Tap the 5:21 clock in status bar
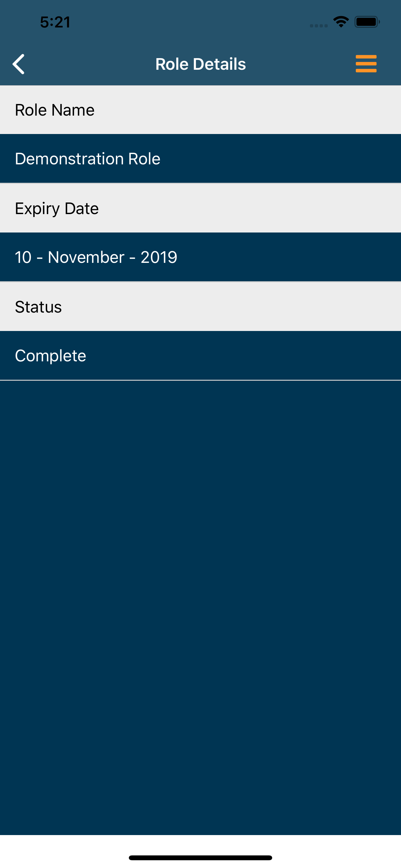The height and width of the screenshot is (868, 401). [x=55, y=22]
